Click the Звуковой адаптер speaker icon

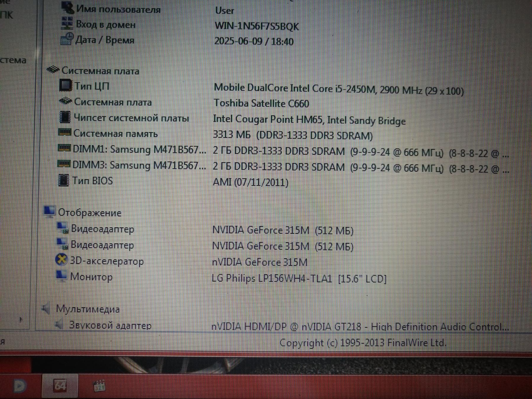pos(60,325)
